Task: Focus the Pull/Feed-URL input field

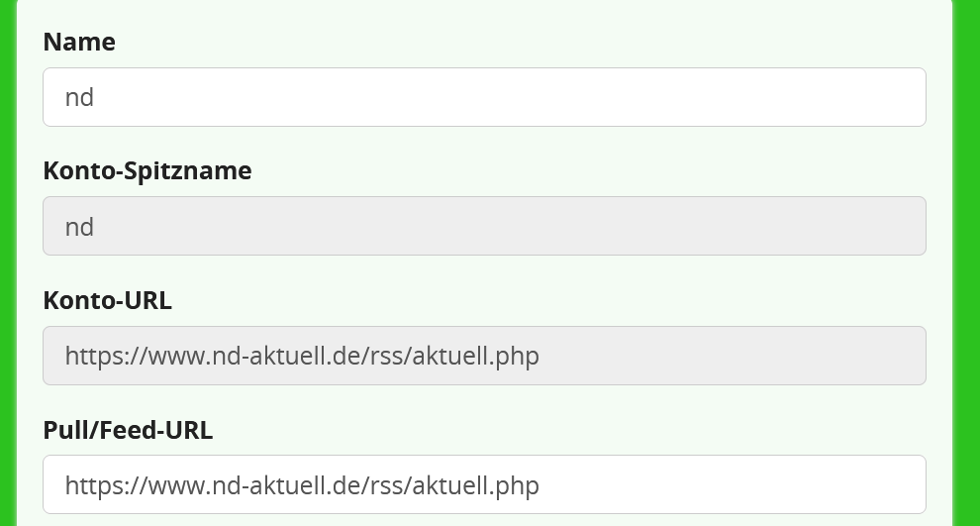Action: 484,484
